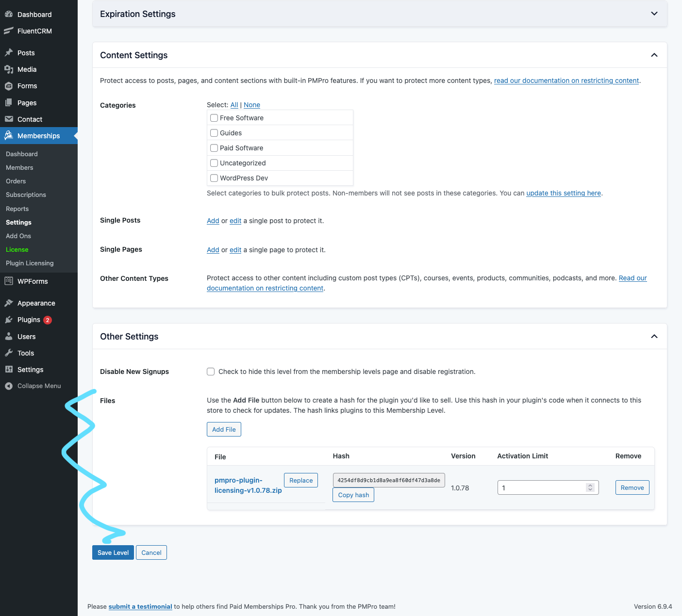The image size is (682, 616).
Task: Click Remove button in the file row
Action: coord(632,487)
